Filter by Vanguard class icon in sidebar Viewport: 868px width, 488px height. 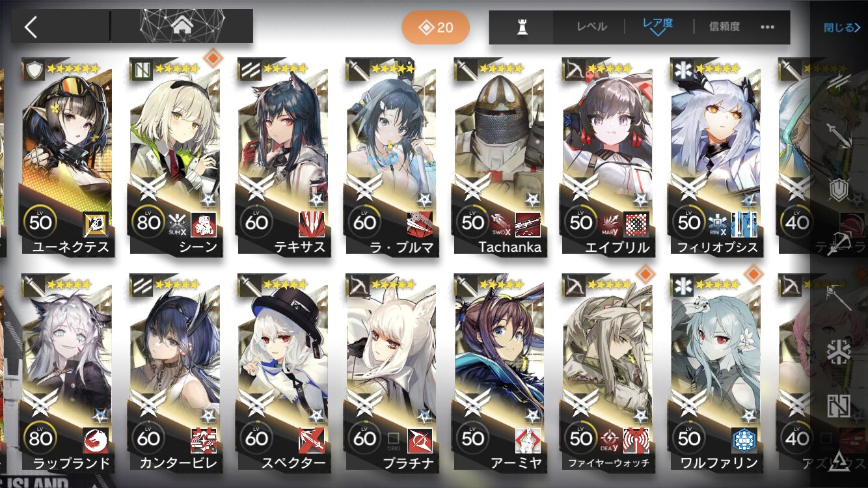[x=839, y=81]
